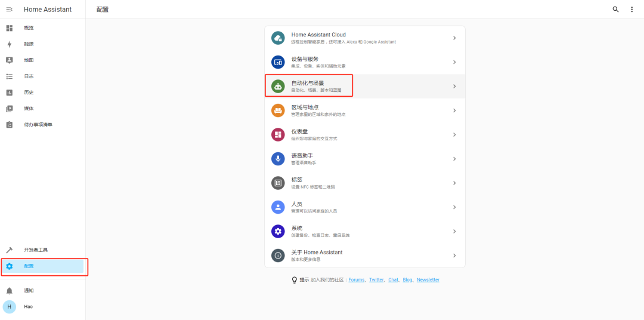Expand the 人员 row chevron
Viewport: 644px width, 320px height.
454,207
